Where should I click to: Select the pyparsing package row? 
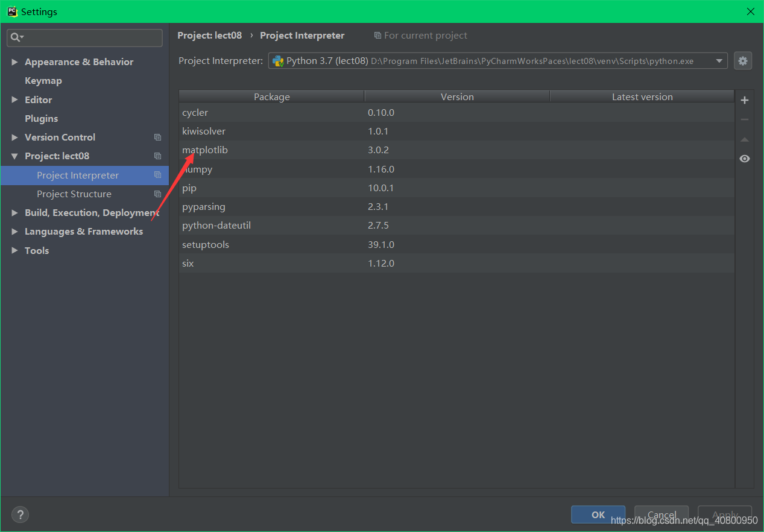click(x=456, y=206)
